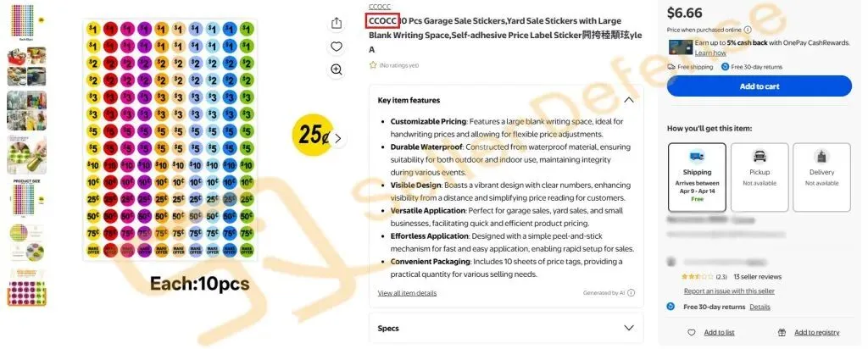This screenshot has height=349, width=868.
Task: Collapse the Key item features section
Action: pyautogui.click(x=628, y=100)
